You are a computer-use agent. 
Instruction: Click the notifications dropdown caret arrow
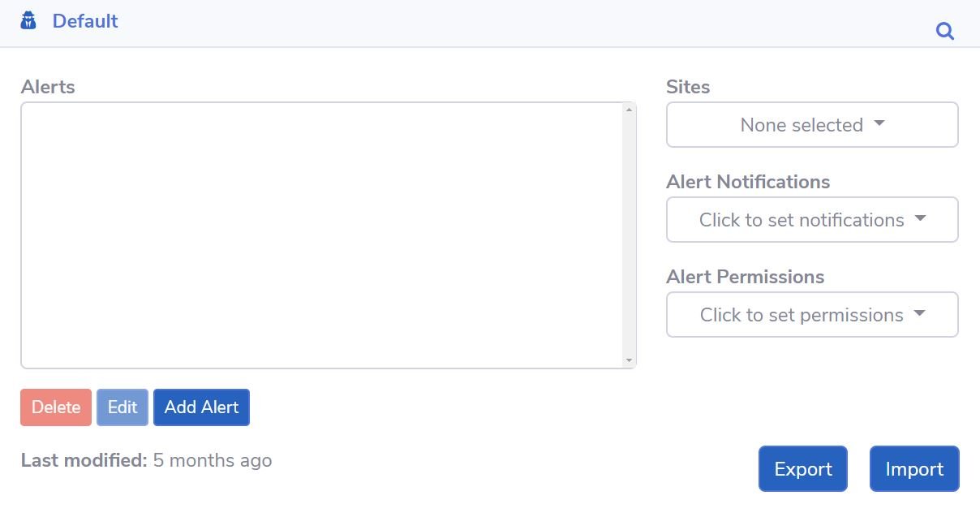[920, 218]
